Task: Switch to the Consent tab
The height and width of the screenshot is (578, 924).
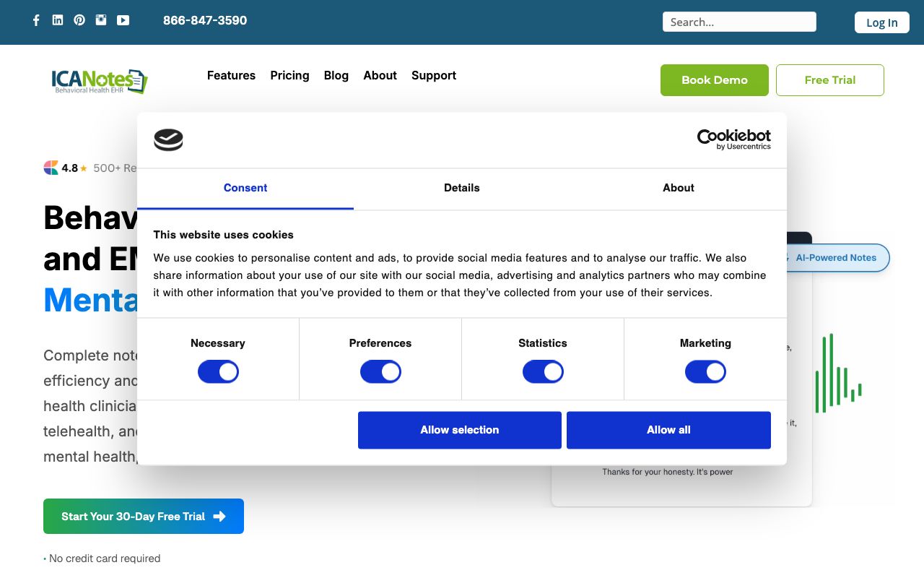Action: pyautogui.click(x=245, y=188)
